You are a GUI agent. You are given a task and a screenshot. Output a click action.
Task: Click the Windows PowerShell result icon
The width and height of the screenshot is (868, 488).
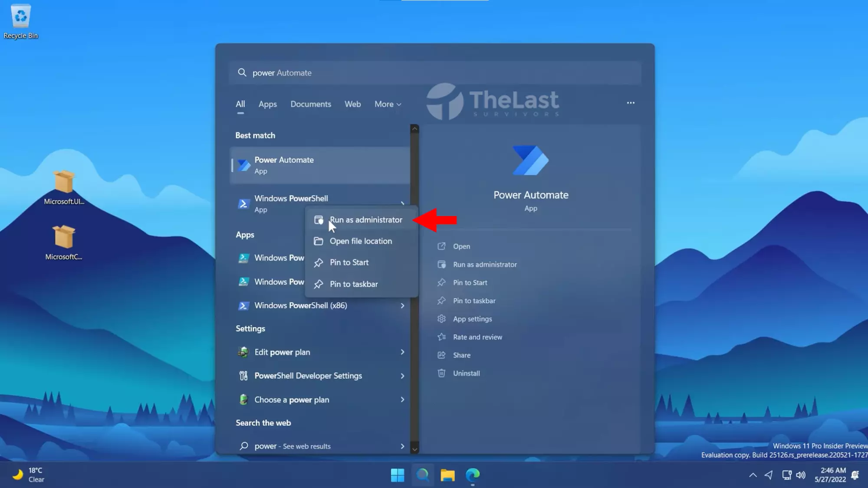click(x=243, y=203)
